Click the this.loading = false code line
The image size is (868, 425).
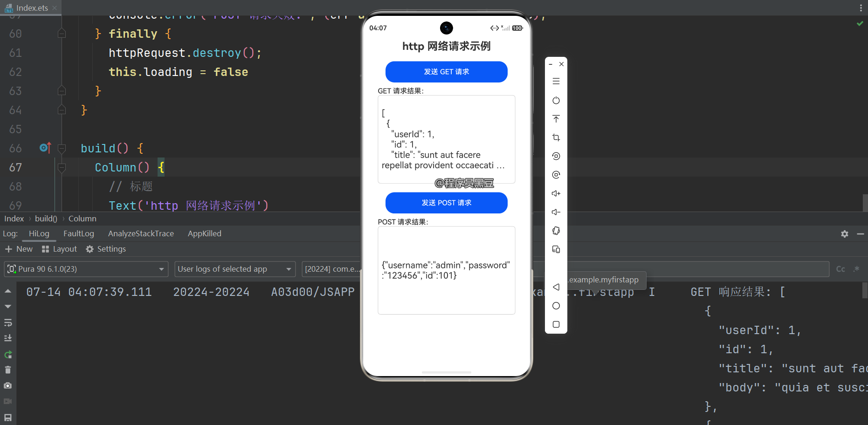pos(178,72)
